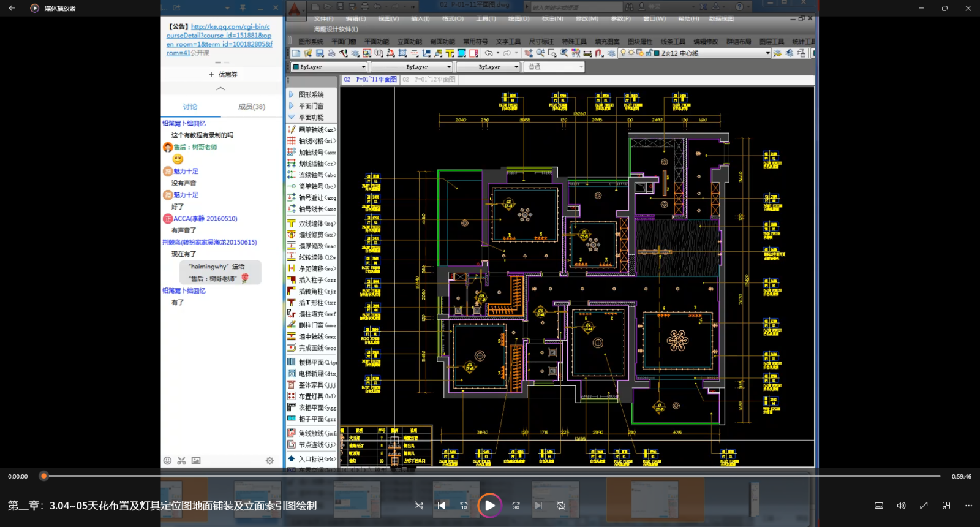
Task: Click the seek bar to change position
Action: (490, 476)
